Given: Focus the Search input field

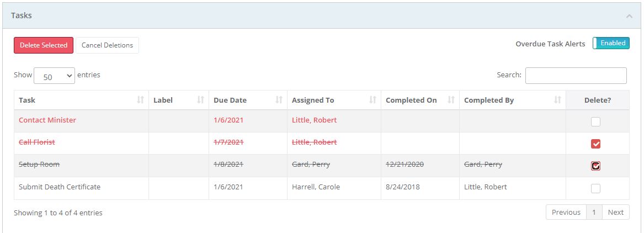Looking at the screenshot, I should tap(576, 76).
